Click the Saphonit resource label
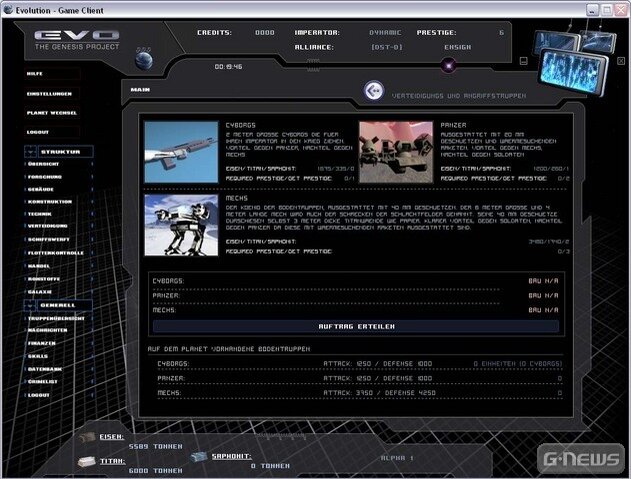631x479 pixels. [x=231, y=456]
